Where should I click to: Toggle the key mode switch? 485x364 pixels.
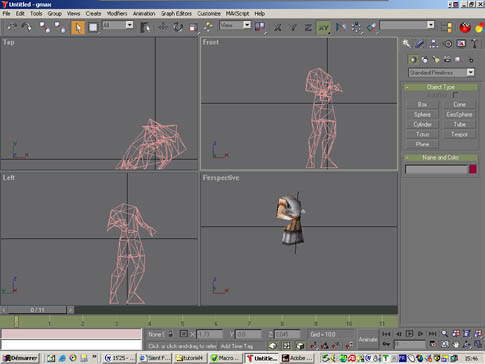386,344
